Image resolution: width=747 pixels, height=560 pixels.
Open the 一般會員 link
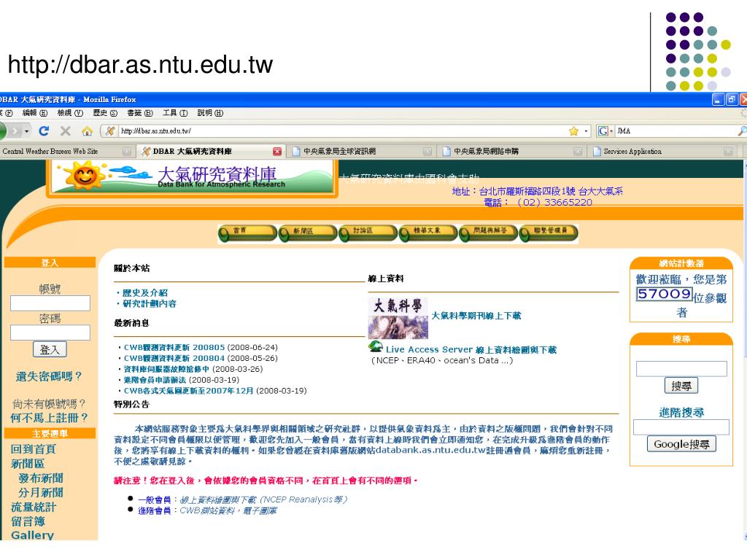tap(155, 499)
